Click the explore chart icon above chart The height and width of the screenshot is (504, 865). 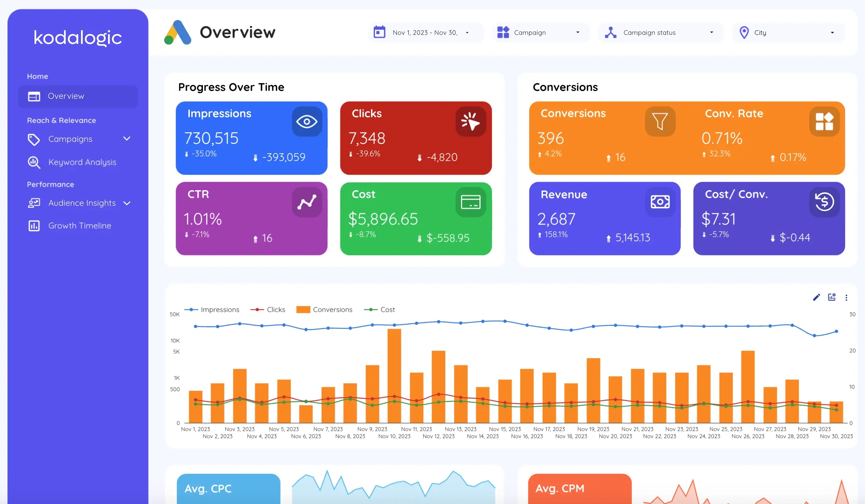pyautogui.click(x=832, y=297)
